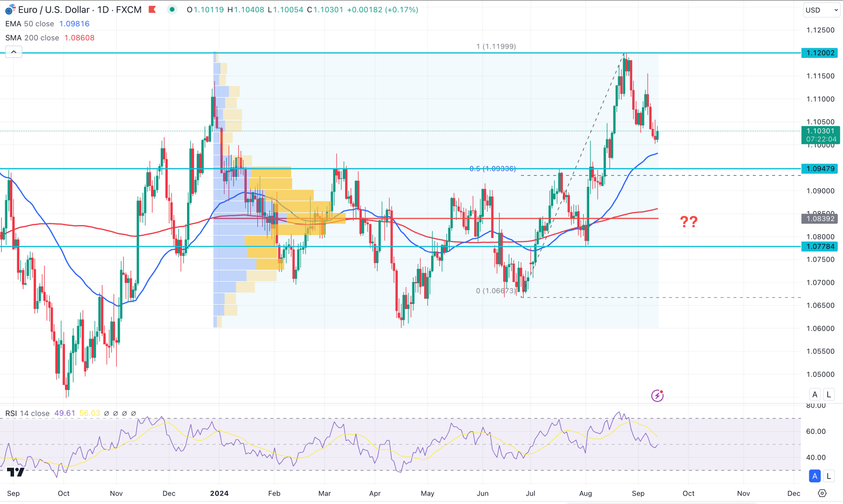This screenshot has width=843, height=504.
Task: Click the 1.07784 price line label
Action: click(819, 247)
